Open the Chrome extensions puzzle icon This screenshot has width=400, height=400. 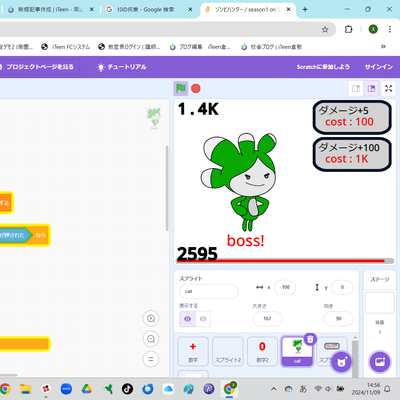click(348, 29)
